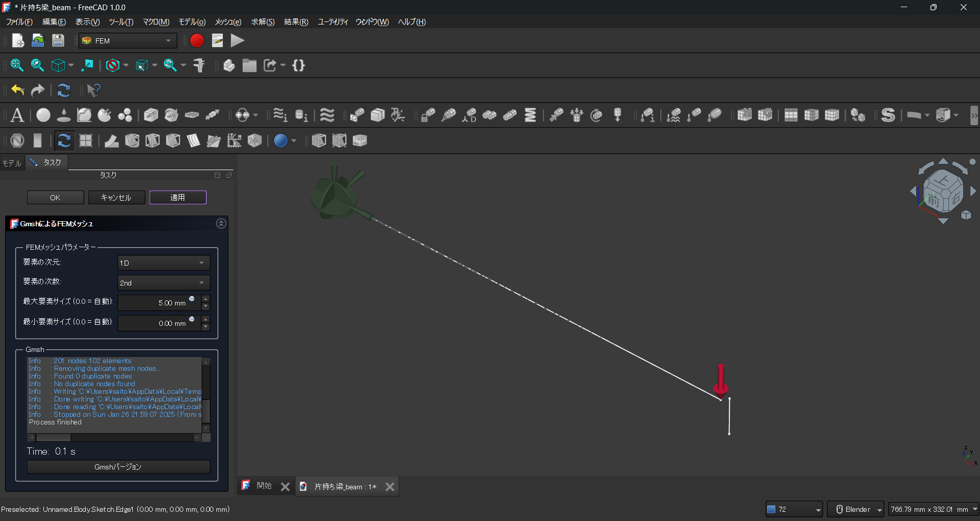Viewport: 980px width, 521px height.
Task: Click the purge results icon
Action: click(x=17, y=140)
